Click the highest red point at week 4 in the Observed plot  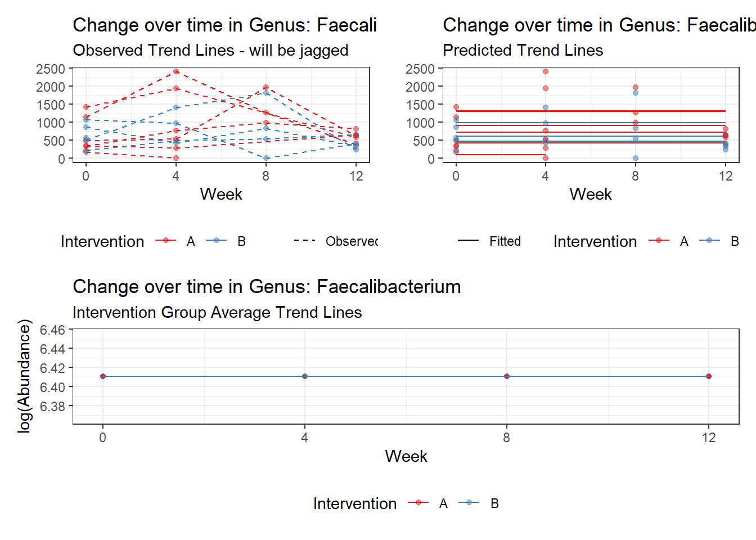click(176, 71)
